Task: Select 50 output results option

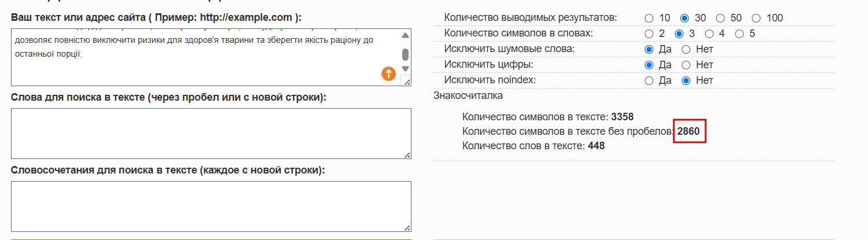Action: [x=720, y=18]
